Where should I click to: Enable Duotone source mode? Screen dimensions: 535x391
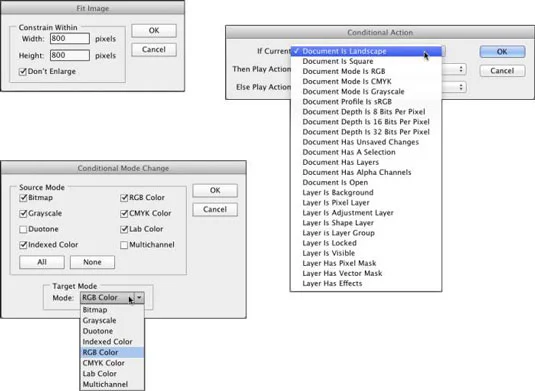pyautogui.click(x=23, y=229)
